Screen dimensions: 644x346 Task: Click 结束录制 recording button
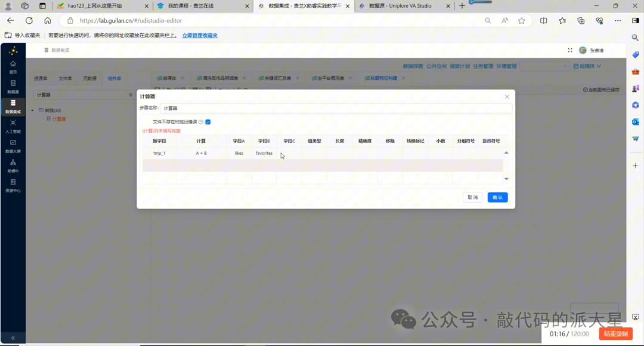pyautogui.click(x=615, y=333)
